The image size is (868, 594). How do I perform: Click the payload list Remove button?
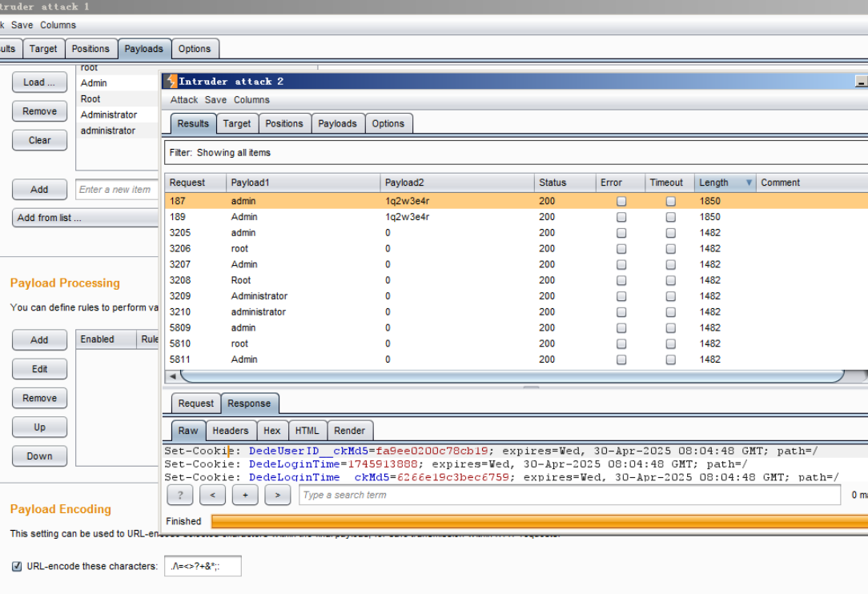[39, 111]
